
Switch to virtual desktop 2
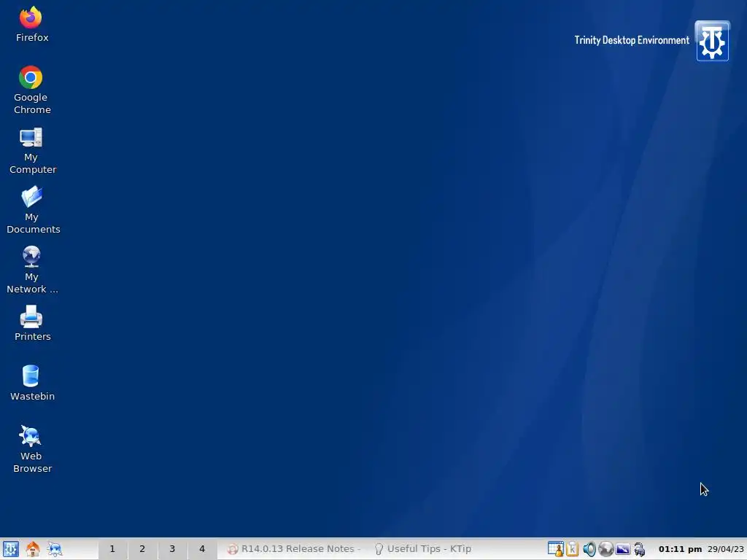(x=142, y=549)
